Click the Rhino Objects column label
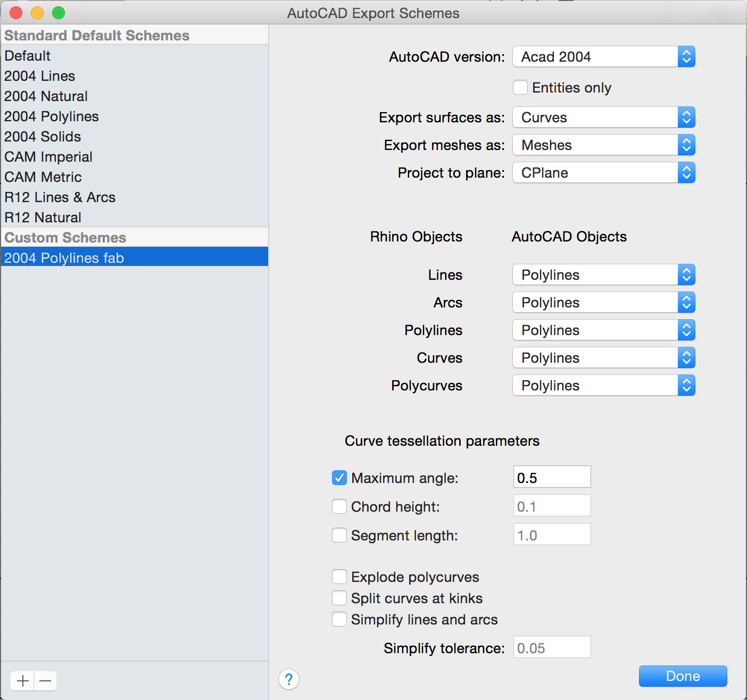Screen dimensions: 747x700 pyautogui.click(x=416, y=237)
